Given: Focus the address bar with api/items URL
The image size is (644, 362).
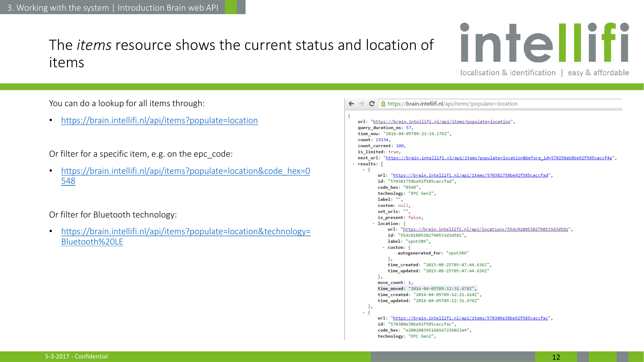Looking at the screenshot, I should pyautogui.click(x=500, y=104).
